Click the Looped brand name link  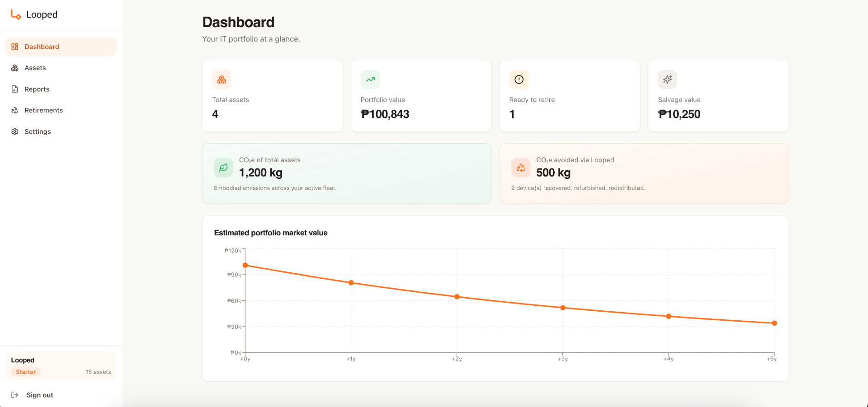click(x=42, y=14)
